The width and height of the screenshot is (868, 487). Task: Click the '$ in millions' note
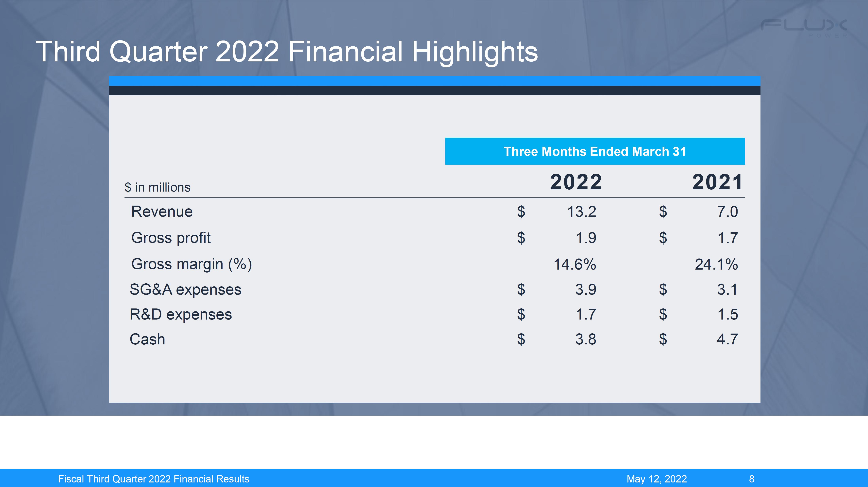tap(157, 187)
